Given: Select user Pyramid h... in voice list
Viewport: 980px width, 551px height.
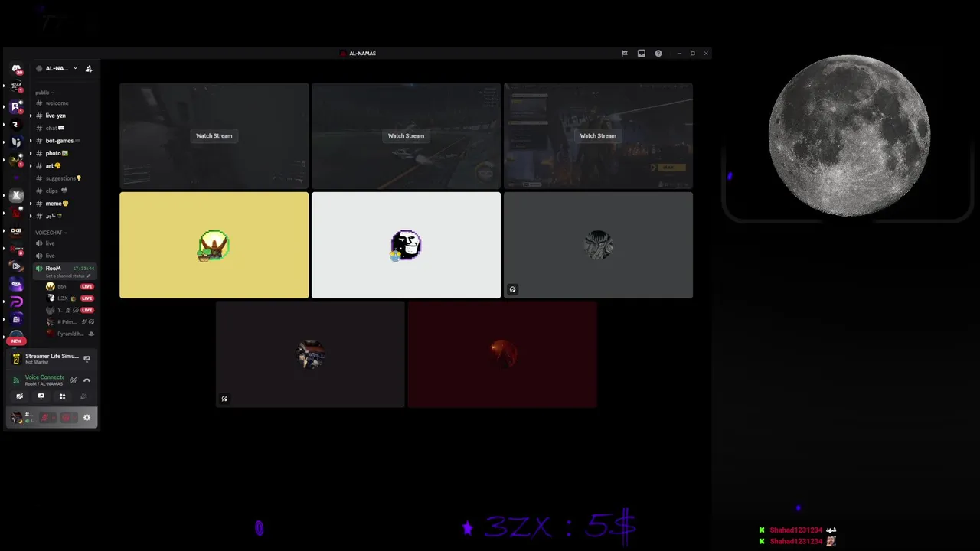Looking at the screenshot, I should tap(70, 334).
